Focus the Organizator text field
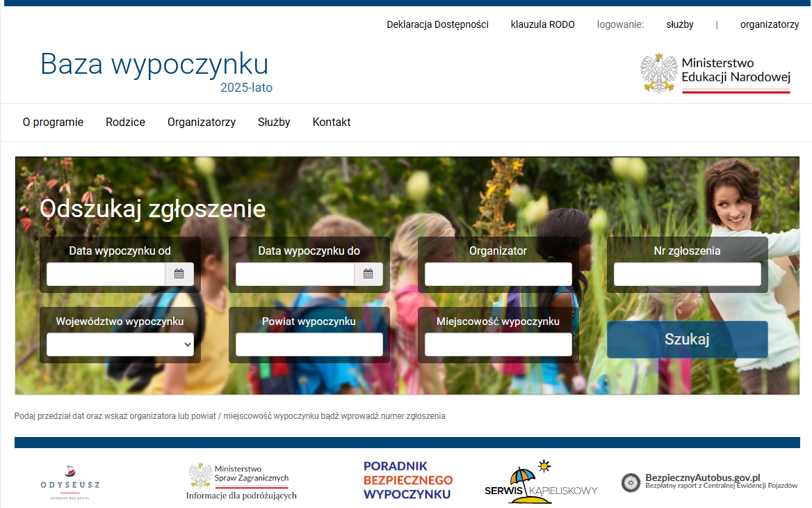Screen dimensions: 812x508 498,274
